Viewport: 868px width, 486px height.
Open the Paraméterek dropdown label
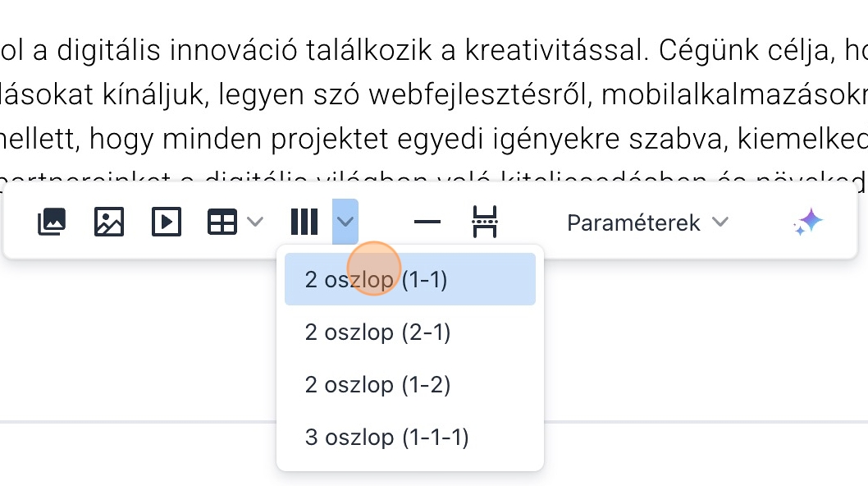point(634,222)
